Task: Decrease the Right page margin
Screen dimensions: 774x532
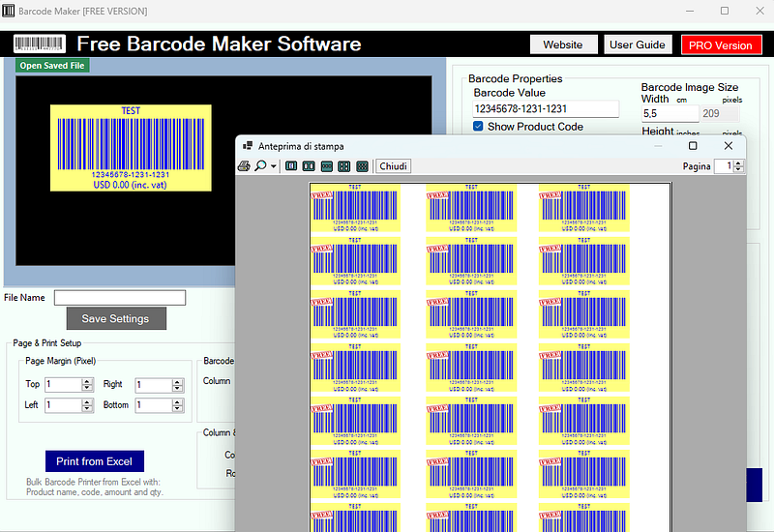Action: coord(178,389)
